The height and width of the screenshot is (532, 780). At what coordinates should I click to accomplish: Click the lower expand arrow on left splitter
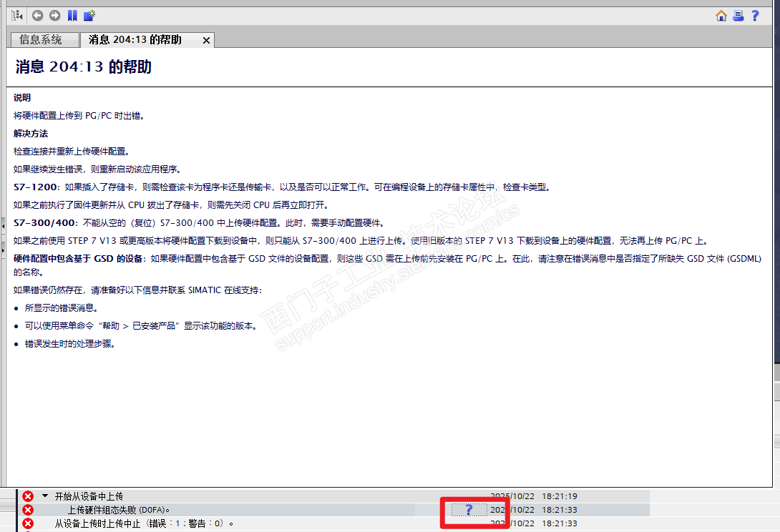[x=3, y=250]
